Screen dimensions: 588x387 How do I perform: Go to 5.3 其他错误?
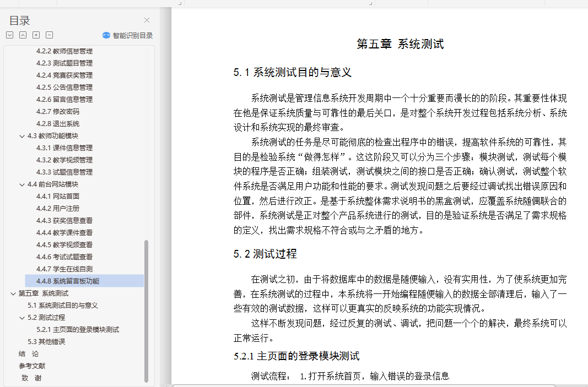point(46,342)
